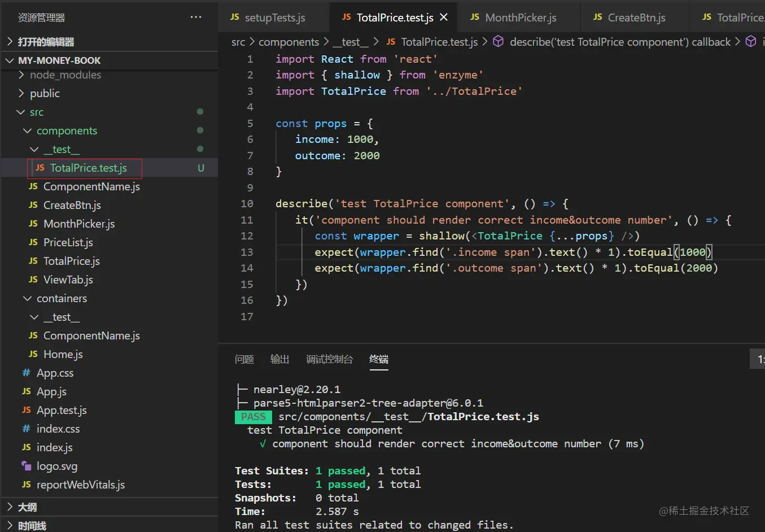This screenshot has width=765, height=532.
Task: Click the JS icon on MonthPicker.js tab
Action: coord(475,18)
